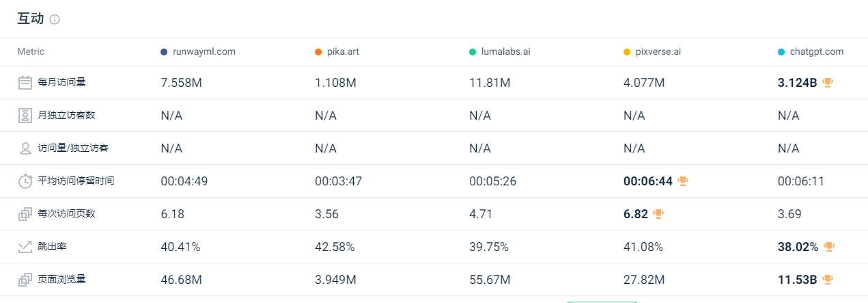868x303 pixels.
Task: Select the 访问量/独立访客 row label
Action: [x=73, y=148]
